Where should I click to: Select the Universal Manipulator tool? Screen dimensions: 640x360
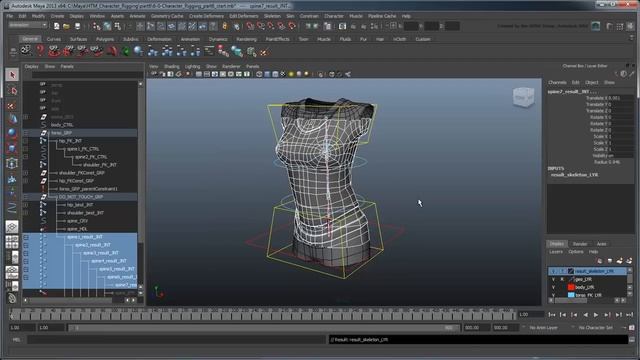pyautogui.click(x=12, y=163)
